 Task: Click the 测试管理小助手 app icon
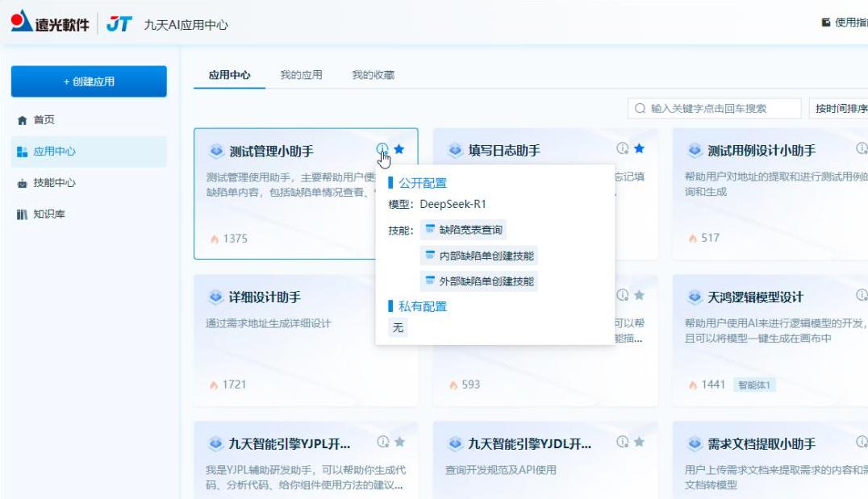[216, 151]
